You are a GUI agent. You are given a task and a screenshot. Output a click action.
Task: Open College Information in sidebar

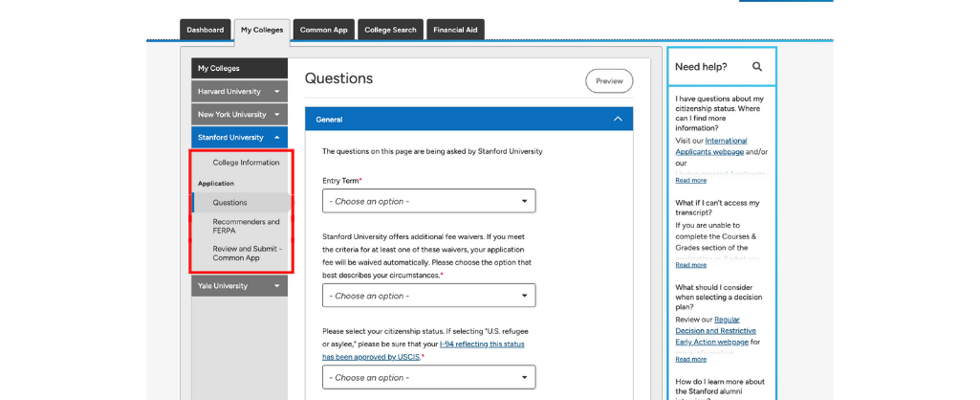246,163
